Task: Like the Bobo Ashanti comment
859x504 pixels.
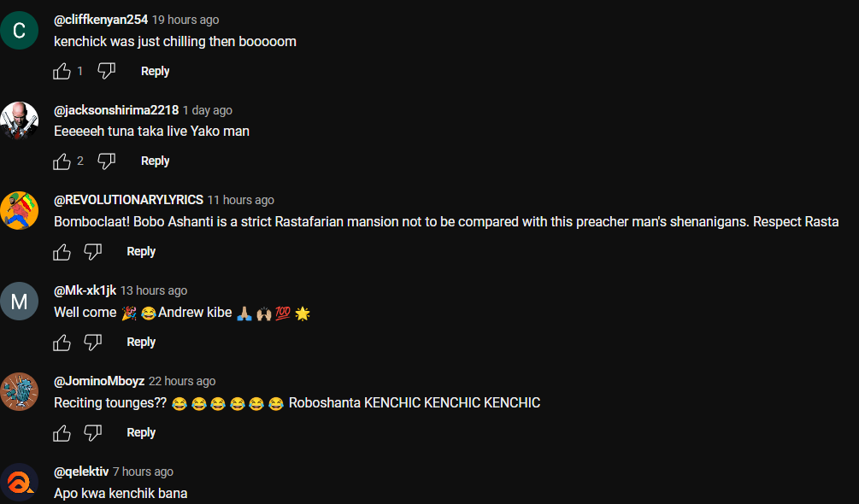Action: [x=62, y=252]
